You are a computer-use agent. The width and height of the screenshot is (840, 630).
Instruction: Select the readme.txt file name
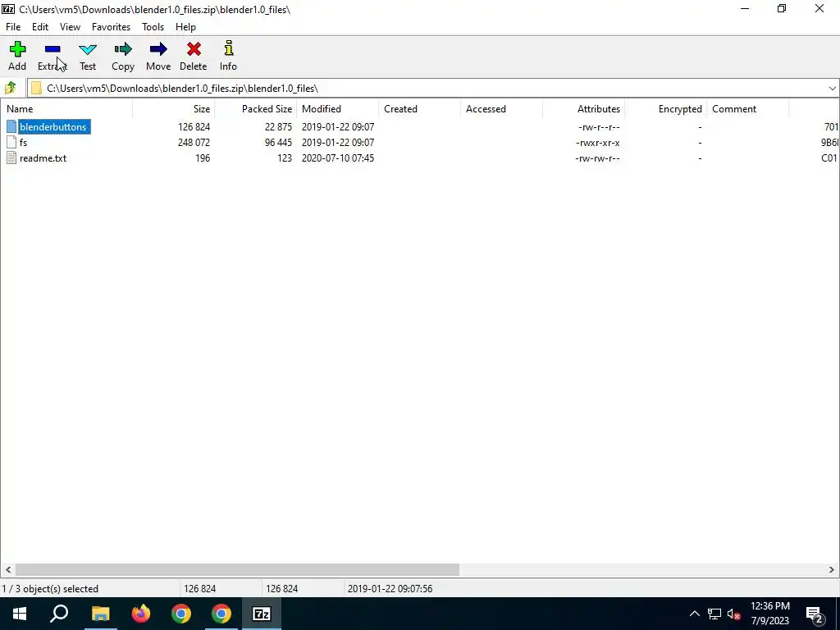pyautogui.click(x=43, y=158)
